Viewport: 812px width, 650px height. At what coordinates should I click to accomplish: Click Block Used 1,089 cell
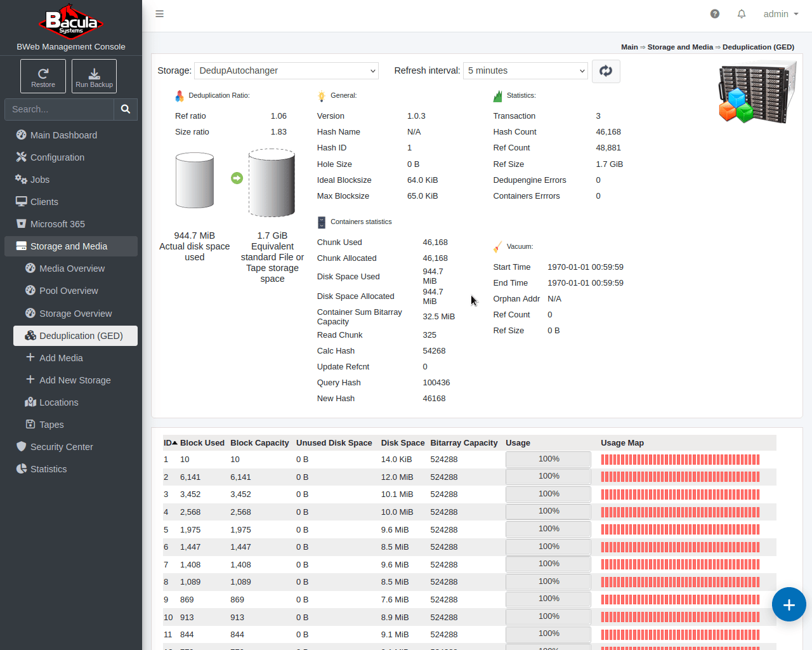pyautogui.click(x=190, y=582)
